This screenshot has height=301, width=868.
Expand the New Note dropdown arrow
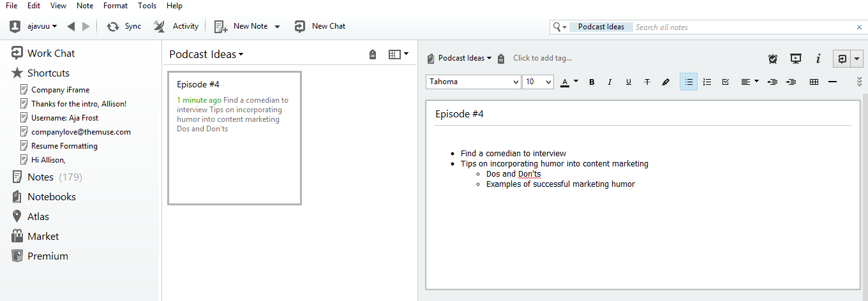[277, 27]
